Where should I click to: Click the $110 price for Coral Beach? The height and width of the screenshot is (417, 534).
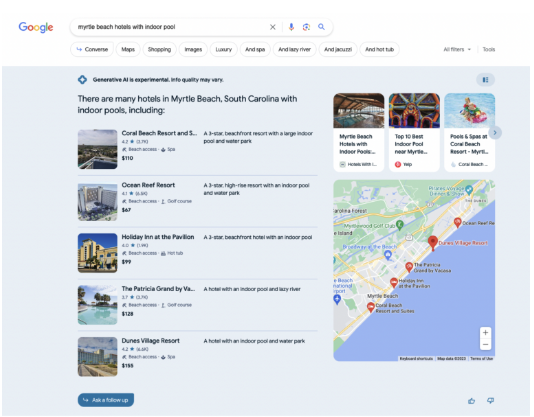(x=127, y=158)
